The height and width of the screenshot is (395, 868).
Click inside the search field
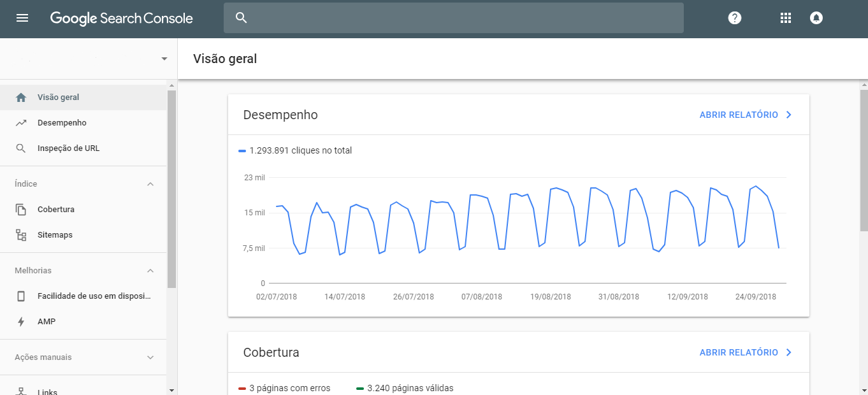coord(452,18)
